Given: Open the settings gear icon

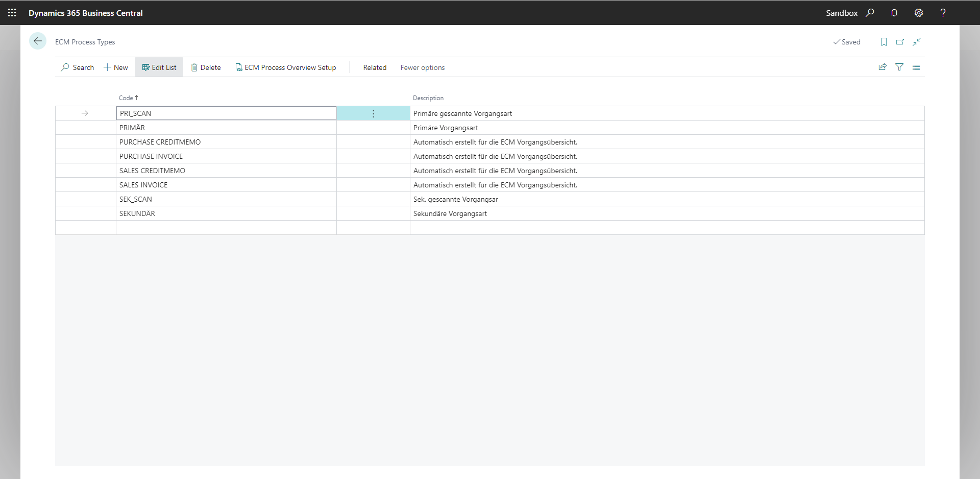Looking at the screenshot, I should [919, 13].
